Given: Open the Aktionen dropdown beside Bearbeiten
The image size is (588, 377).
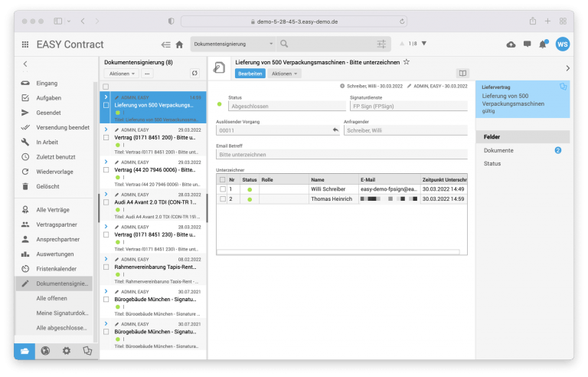Looking at the screenshot, I should [284, 74].
